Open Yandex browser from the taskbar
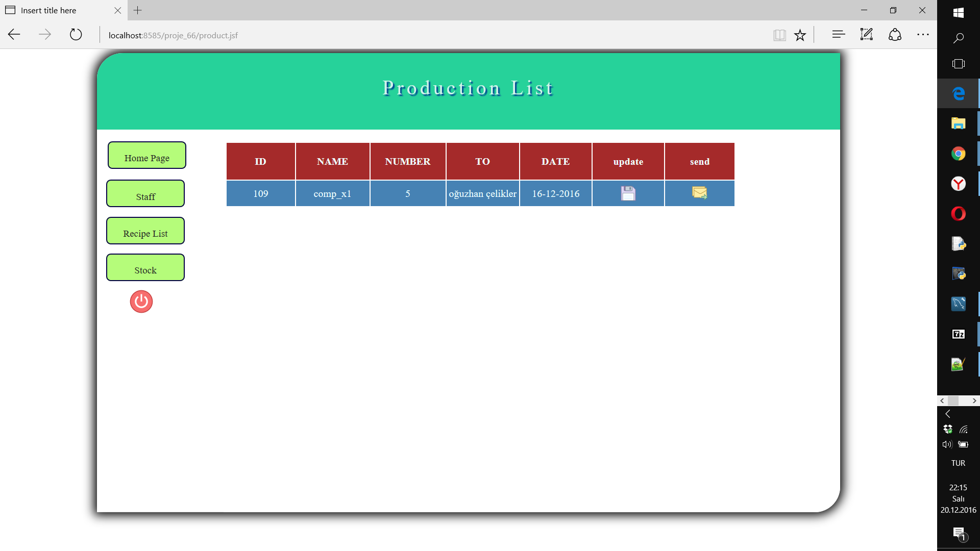This screenshot has width=980, height=551. [959, 184]
